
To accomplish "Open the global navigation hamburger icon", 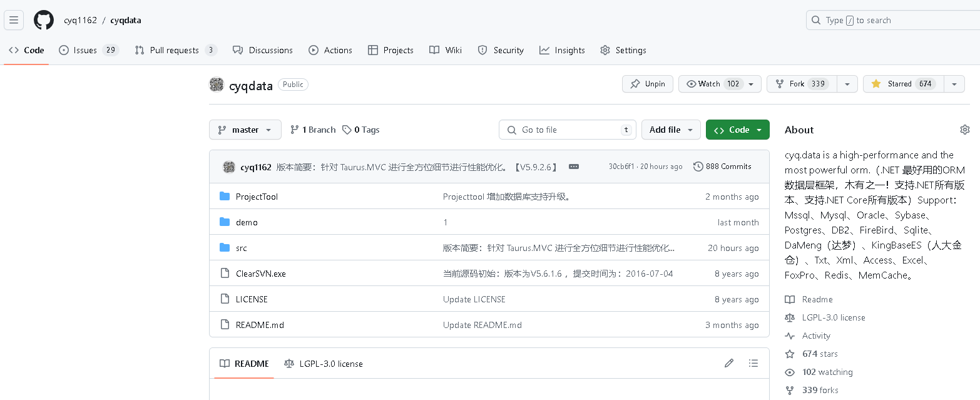I will click(14, 19).
